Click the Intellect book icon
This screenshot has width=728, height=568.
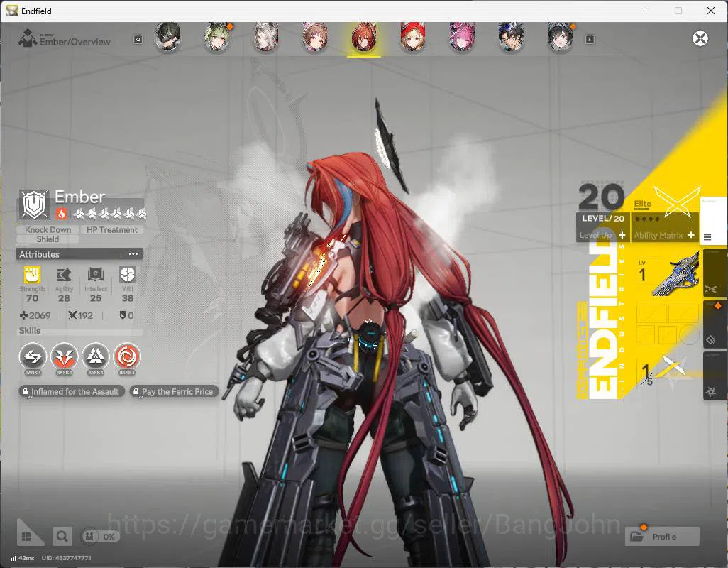pyautogui.click(x=96, y=275)
